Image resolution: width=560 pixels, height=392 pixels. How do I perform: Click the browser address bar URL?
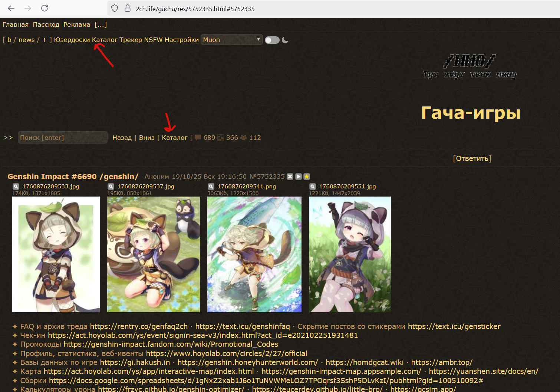pos(195,9)
